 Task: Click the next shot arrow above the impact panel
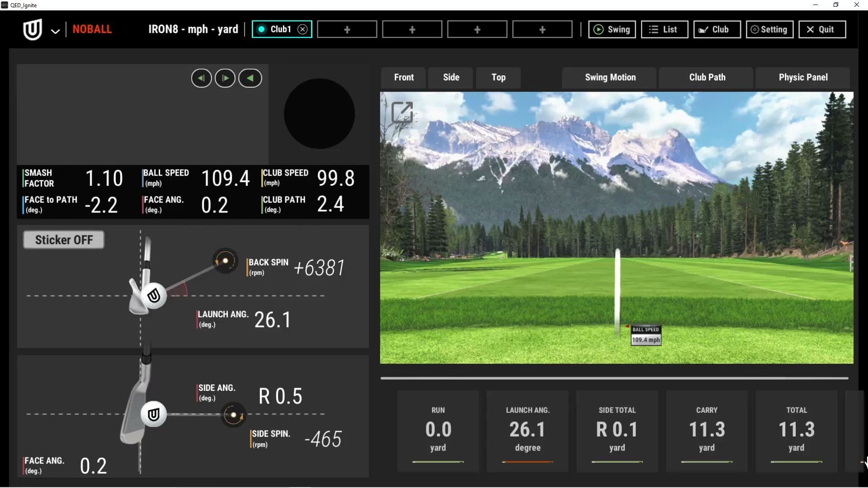pos(225,78)
